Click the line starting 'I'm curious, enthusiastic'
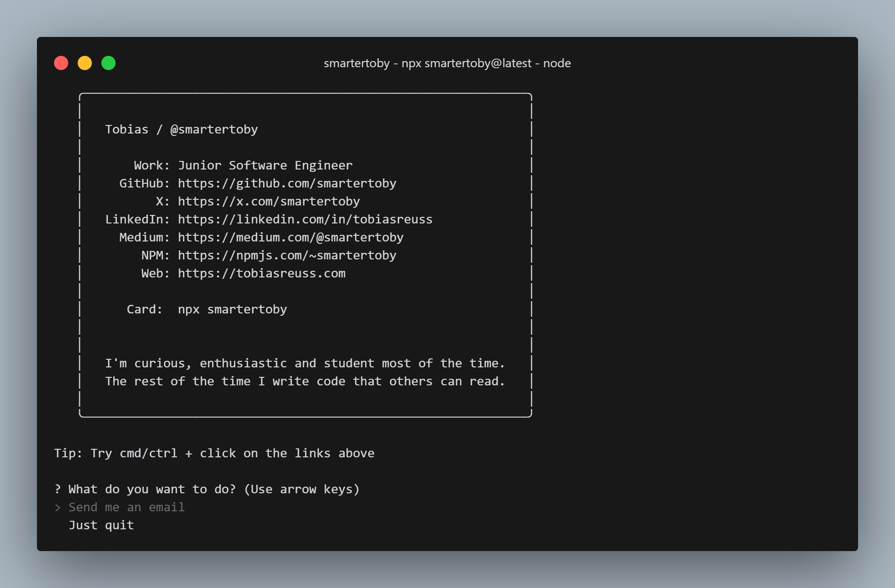Viewport: 895px width, 588px height. tap(305, 364)
